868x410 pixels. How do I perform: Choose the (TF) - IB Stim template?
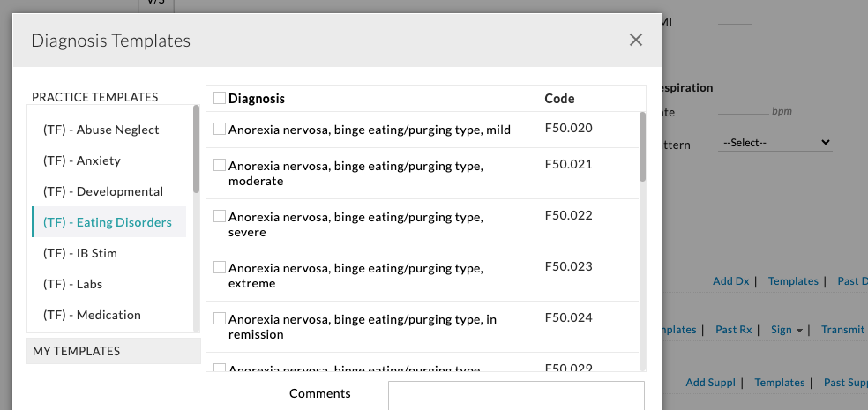click(x=79, y=253)
